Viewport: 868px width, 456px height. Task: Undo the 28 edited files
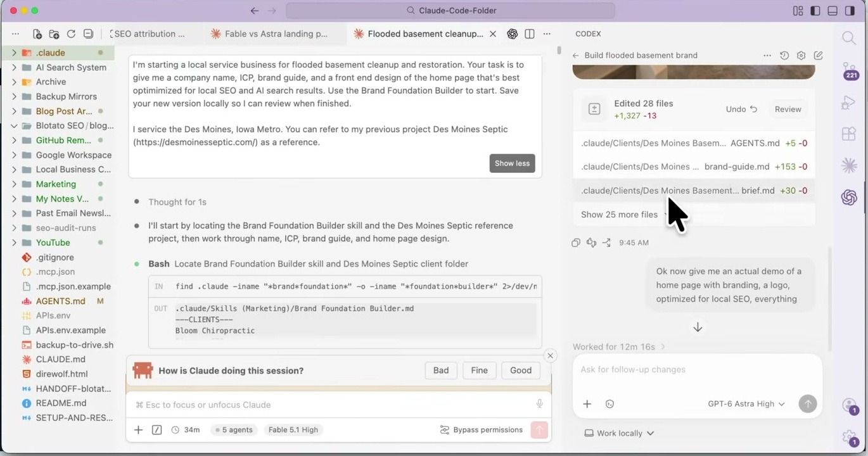click(x=741, y=110)
